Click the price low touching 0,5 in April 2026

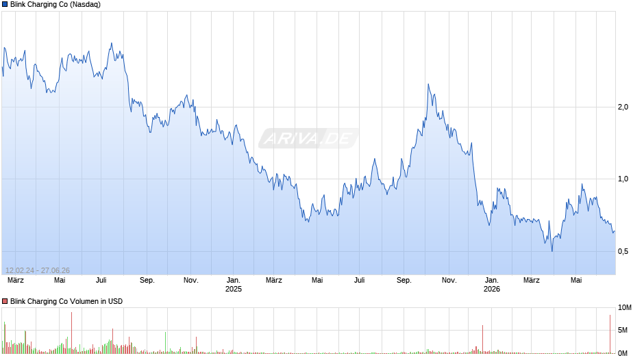(552, 250)
